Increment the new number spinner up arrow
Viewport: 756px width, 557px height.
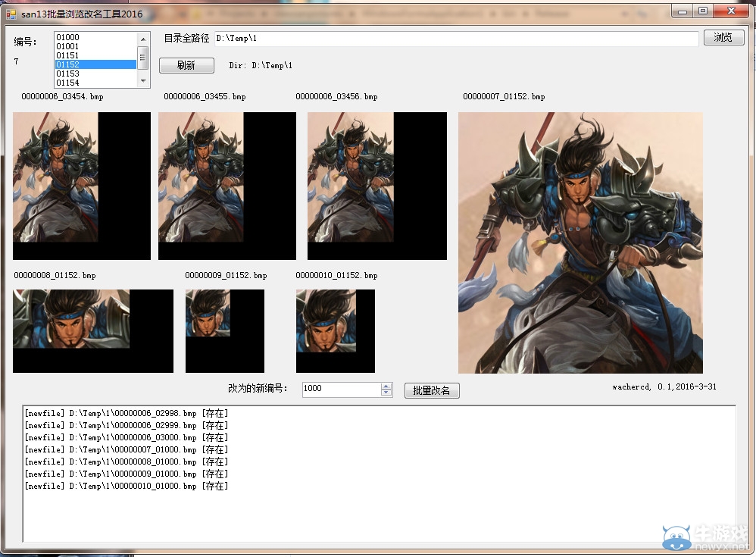[386, 386]
